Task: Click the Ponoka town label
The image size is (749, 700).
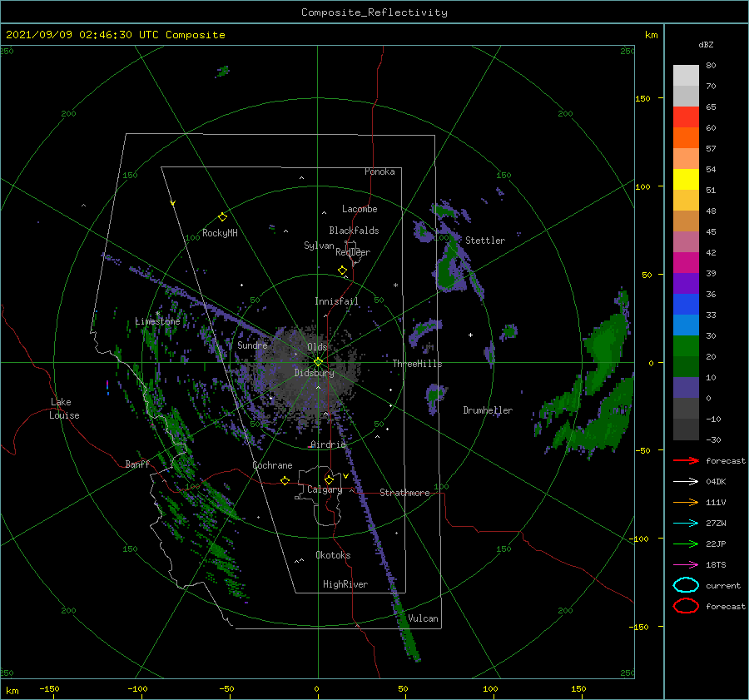Action: [379, 171]
